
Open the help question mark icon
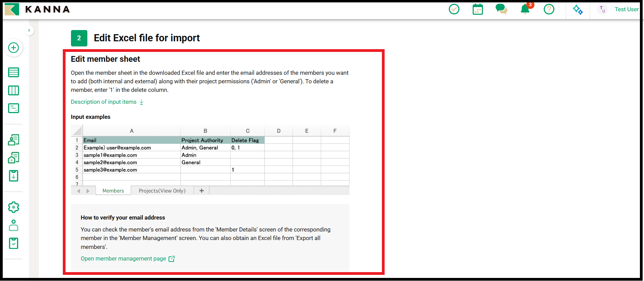[549, 9]
